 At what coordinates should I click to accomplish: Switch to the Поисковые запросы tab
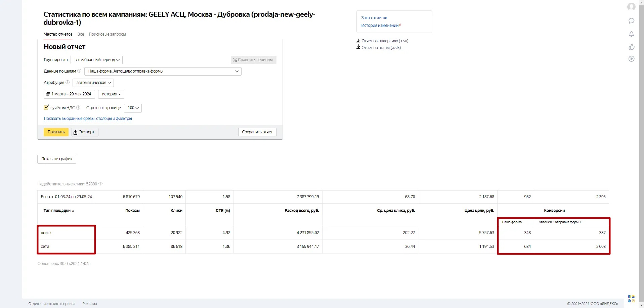pos(107,34)
